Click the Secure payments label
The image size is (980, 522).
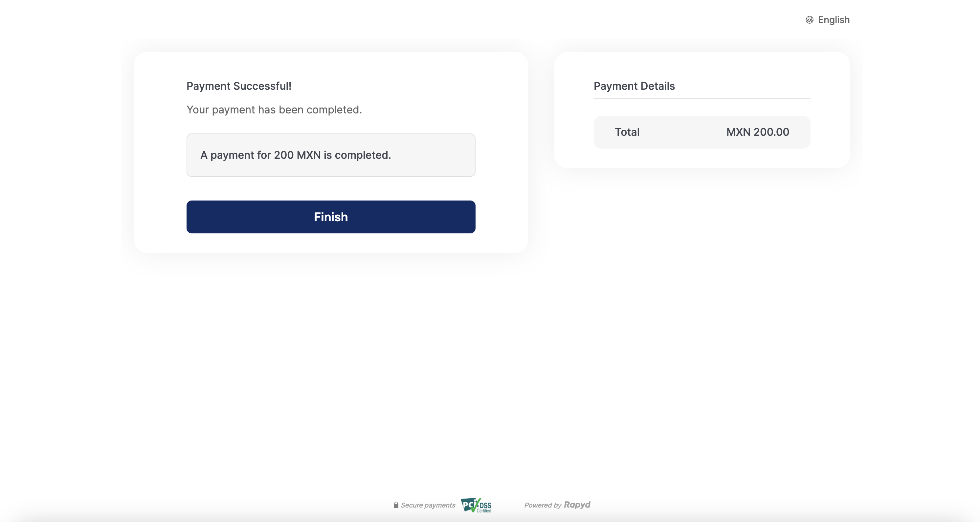pyautogui.click(x=428, y=505)
